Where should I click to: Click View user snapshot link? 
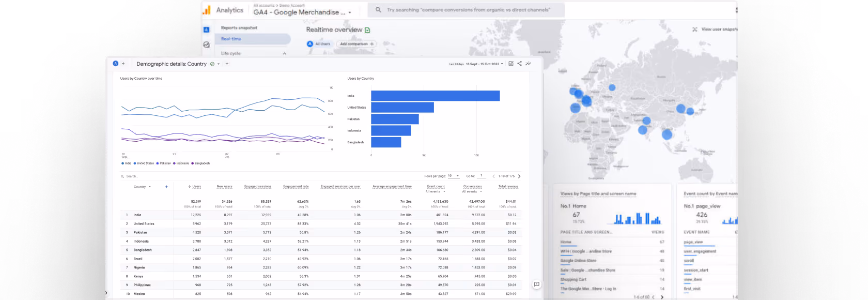pos(719,29)
